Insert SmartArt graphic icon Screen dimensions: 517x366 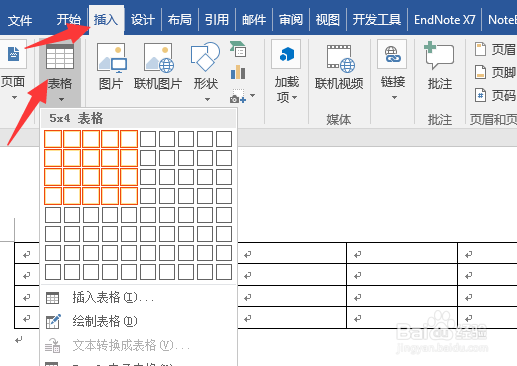[238, 49]
